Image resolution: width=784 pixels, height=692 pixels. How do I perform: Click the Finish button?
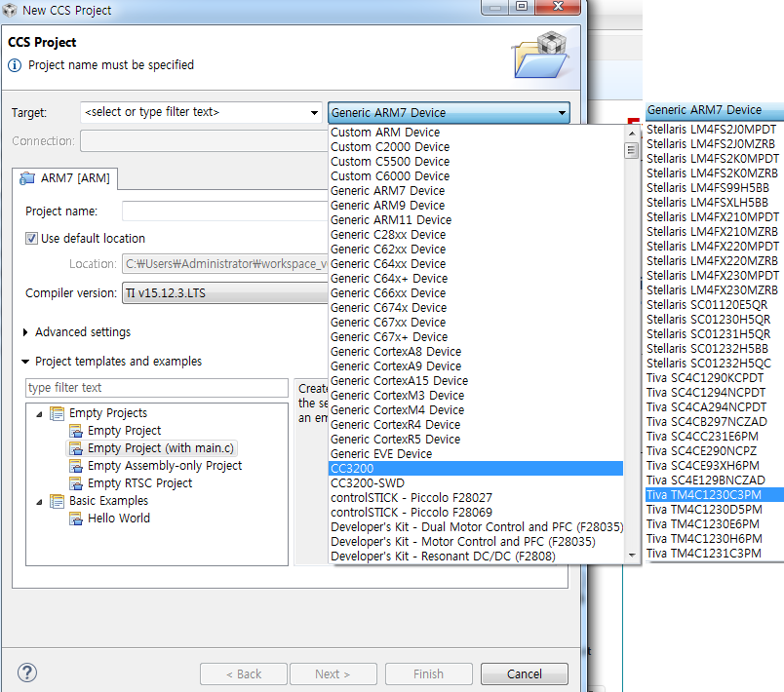pos(428,674)
